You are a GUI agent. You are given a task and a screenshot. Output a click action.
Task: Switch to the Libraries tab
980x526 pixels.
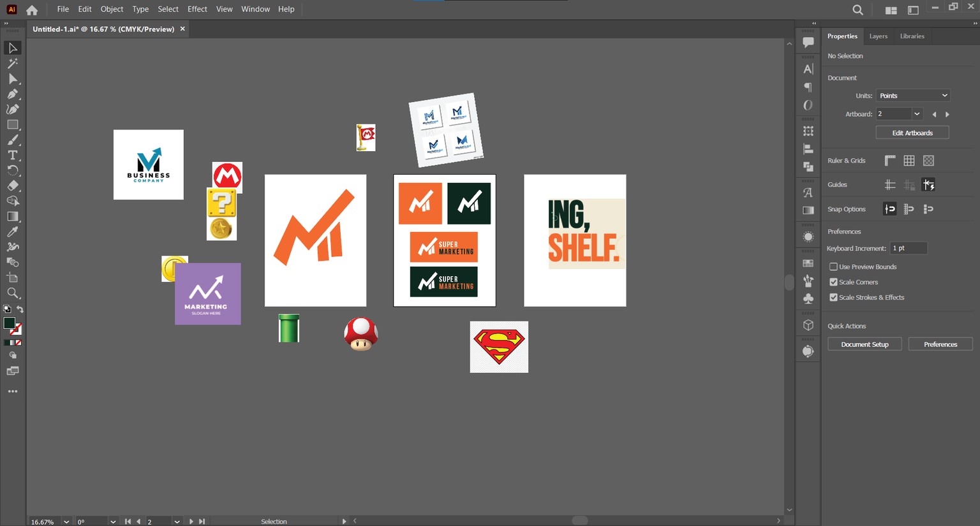pyautogui.click(x=912, y=36)
